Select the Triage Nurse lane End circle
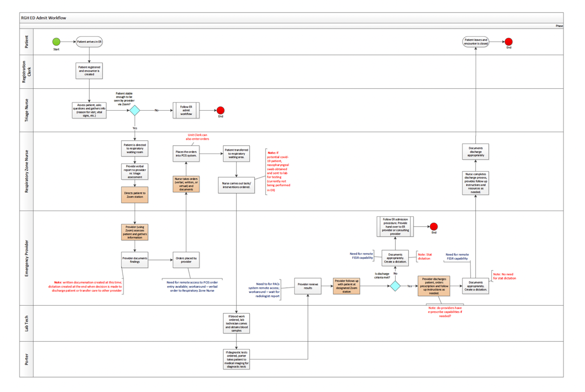The image size is (585, 392). click(x=221, y=110)
